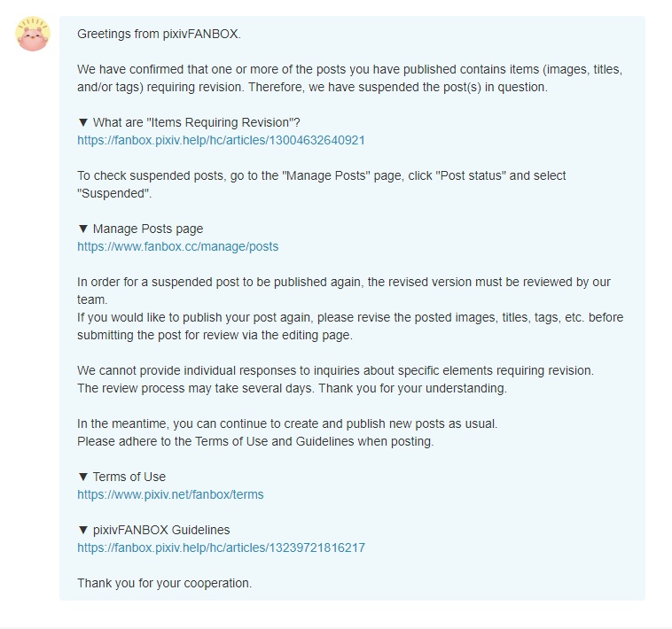Open the Guidelines help article link

(x=221, y=547)
